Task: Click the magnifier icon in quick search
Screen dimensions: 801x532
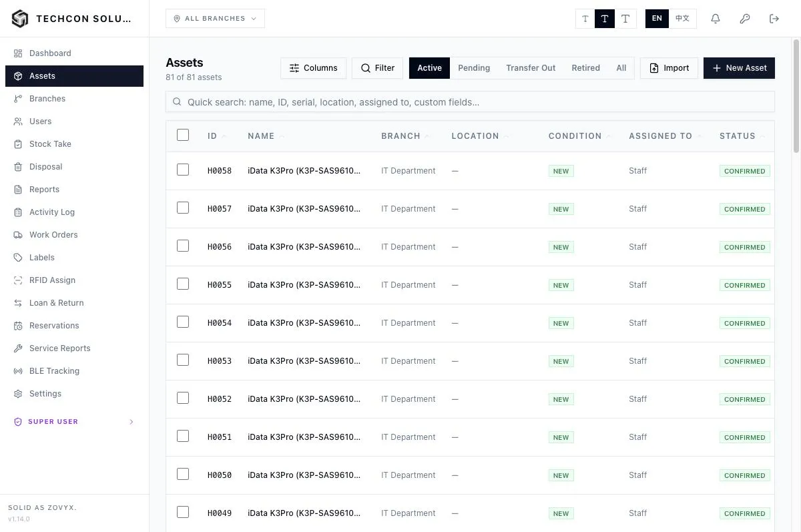Action: (x=177, y=102)
